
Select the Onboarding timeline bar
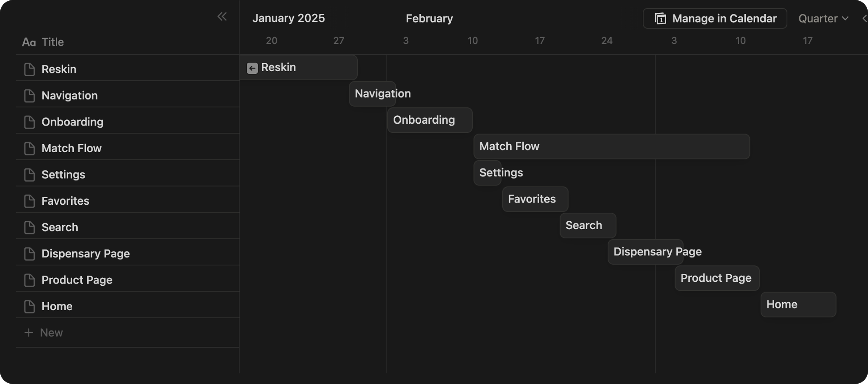click(430, 120)
